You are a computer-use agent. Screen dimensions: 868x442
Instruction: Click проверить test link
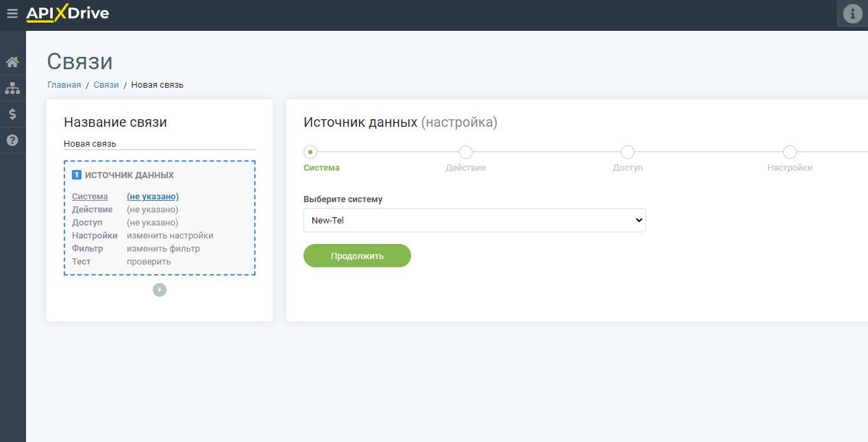(x=149, y=262)
